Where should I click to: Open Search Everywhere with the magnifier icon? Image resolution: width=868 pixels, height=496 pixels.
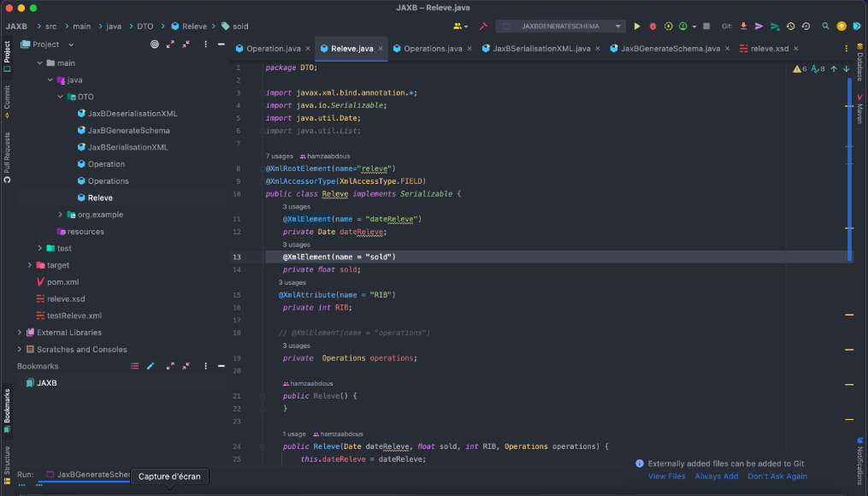pyautogui.click(x=826, y=26)
